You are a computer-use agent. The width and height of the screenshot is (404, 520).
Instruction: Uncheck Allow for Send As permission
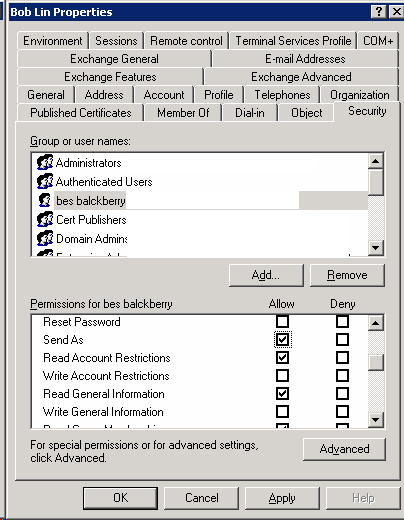point(282,340)
